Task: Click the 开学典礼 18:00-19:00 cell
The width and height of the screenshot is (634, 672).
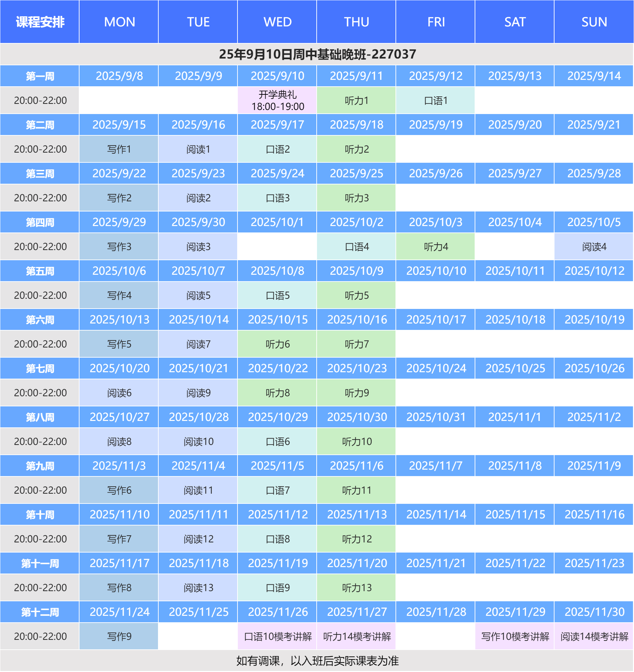Action: click(x=277, y=100)
